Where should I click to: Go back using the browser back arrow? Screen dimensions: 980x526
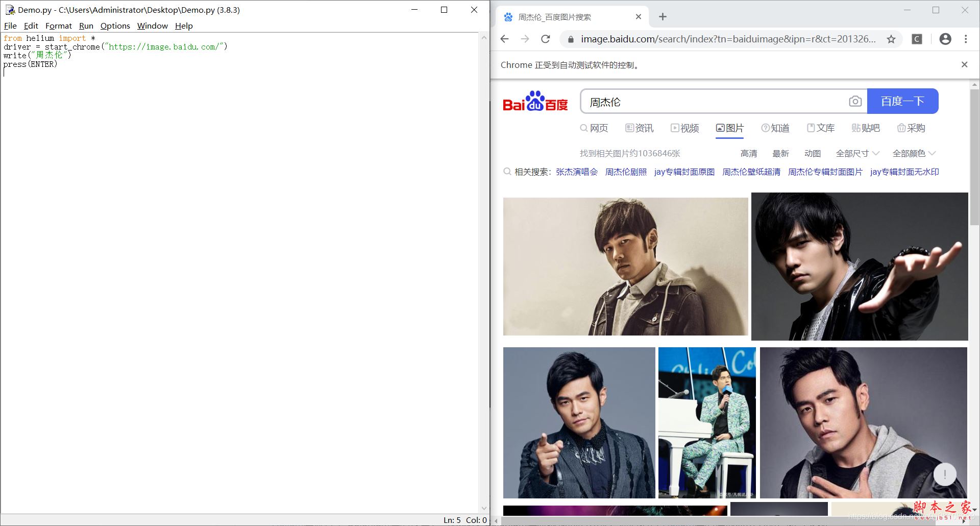(x=505, y=38)
